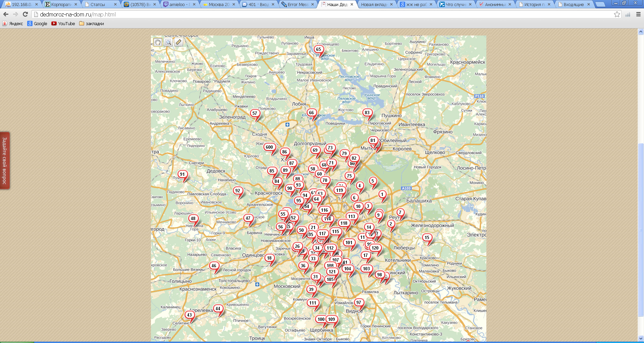Bookmark this page with the star icon
The image size is (644, 343).
617,14
